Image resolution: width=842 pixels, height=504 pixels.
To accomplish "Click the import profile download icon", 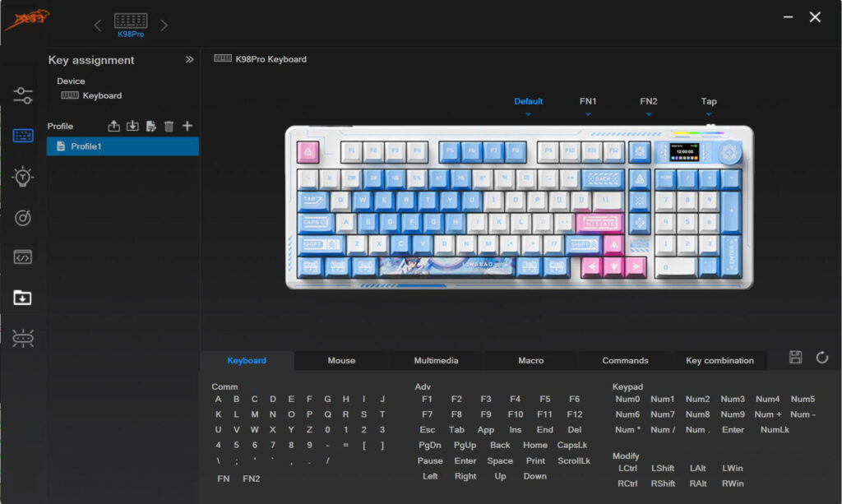I will point(132,126).
